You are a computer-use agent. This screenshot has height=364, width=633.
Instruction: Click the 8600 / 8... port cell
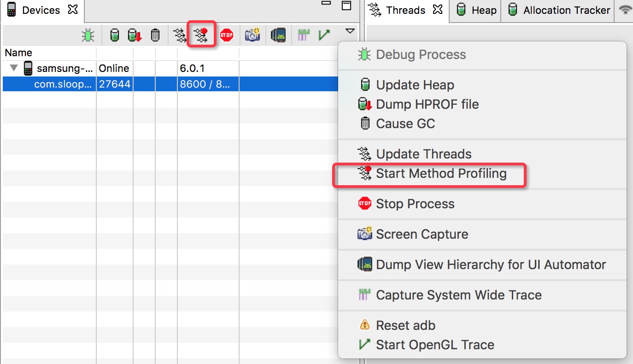[208, 84]
